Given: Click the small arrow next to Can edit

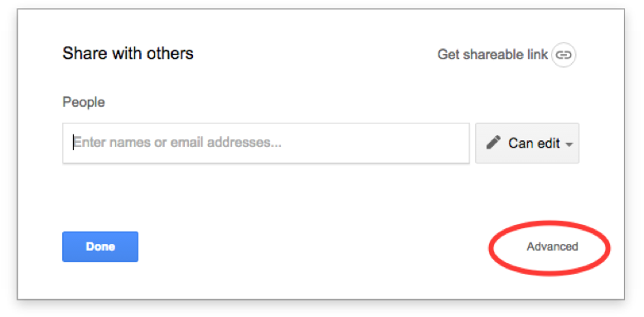Looking at the screenshot, I should coord(569,144).
